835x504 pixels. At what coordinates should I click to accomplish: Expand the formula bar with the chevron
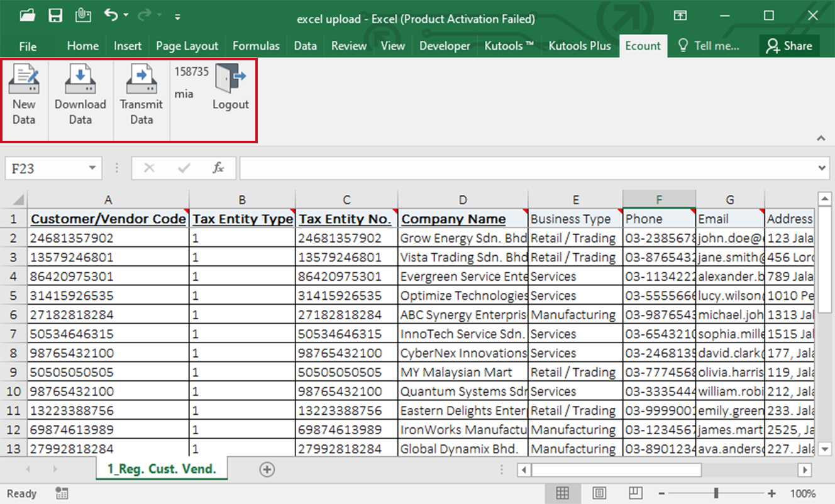pyautogui.click(x=823, y=168)
